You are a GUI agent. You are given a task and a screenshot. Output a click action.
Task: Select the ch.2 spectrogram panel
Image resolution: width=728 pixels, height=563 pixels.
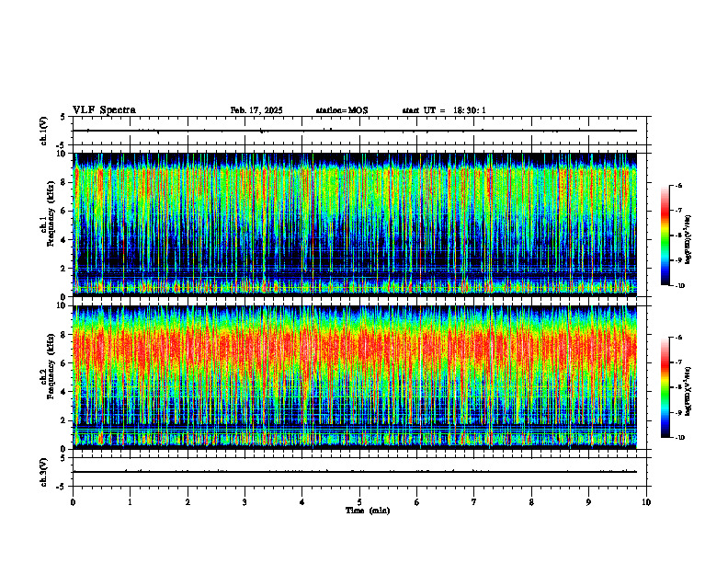point(355,377)
